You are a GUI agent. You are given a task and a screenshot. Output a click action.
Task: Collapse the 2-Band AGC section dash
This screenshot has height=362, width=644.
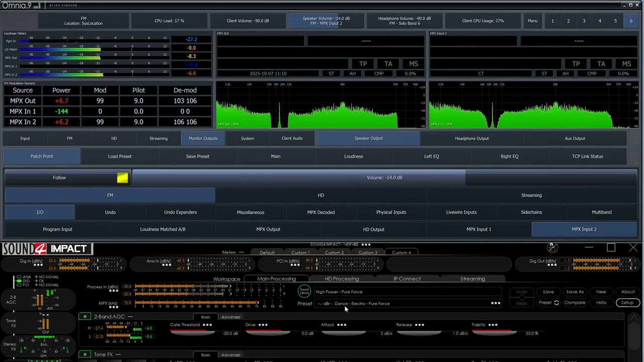pyautogui.click(x=130, y=317)
